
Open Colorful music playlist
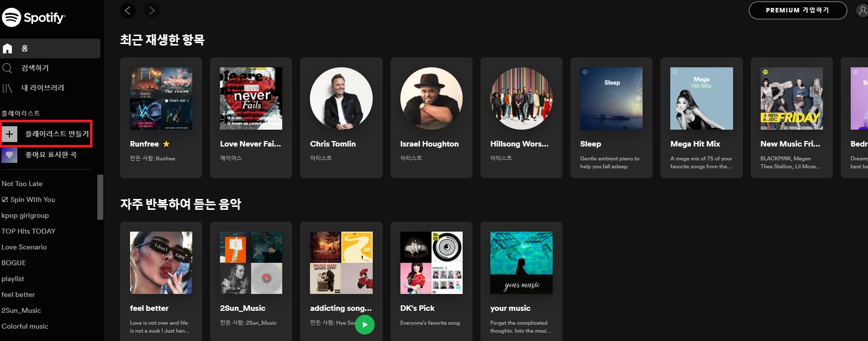[x=25, y=326]
